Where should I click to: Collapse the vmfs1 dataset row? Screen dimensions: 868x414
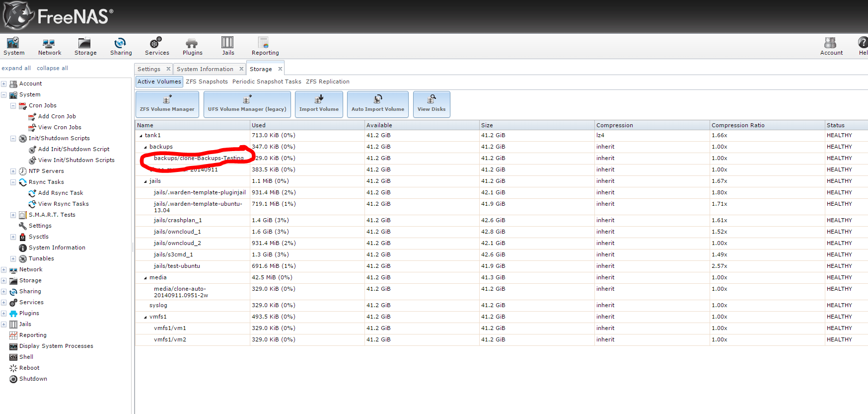pyautogui.click(x=145, y=317)
